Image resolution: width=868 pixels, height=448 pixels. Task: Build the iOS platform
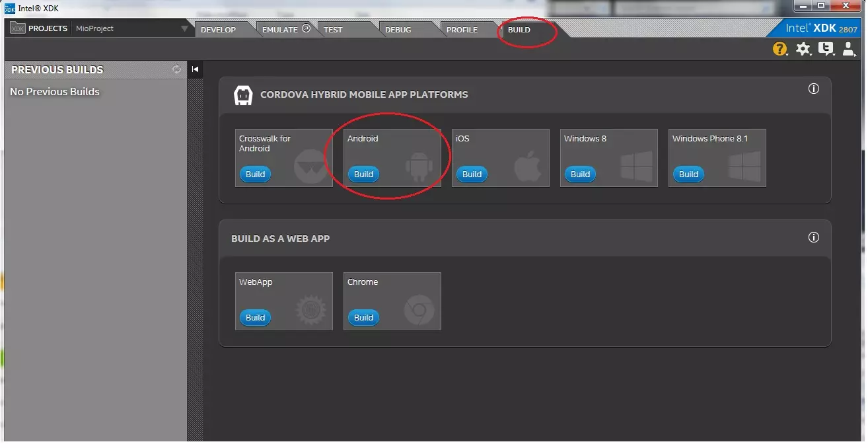pyautogui.click(x=472, y=174)
